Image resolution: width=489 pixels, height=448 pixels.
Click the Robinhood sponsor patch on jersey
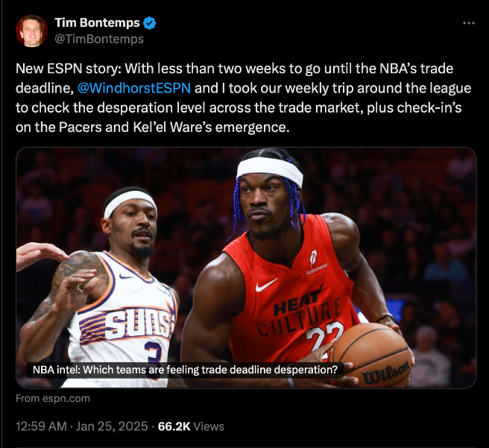point(315,262)
